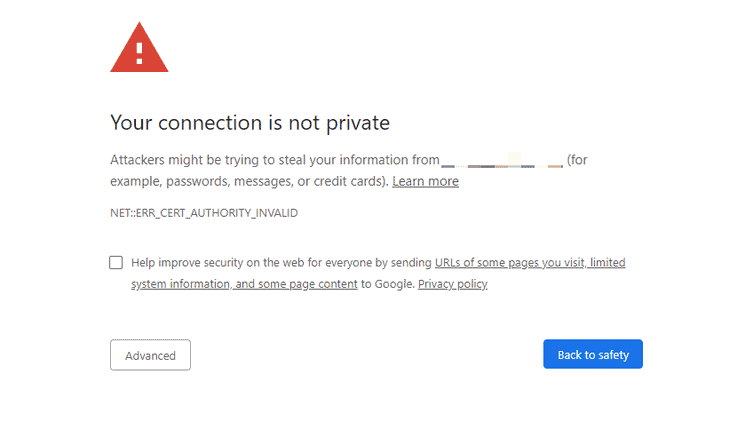Click the words "to Google." in the checkbox description
Image resolution: width=729 pixels, height=422 pixels.
[x=387, y=284]
